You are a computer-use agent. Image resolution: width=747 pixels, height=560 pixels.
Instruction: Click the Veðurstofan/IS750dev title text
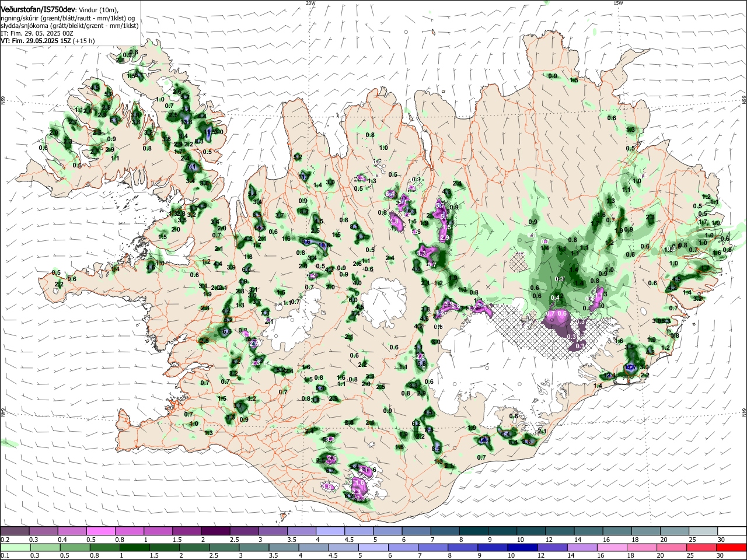(37, 10)
